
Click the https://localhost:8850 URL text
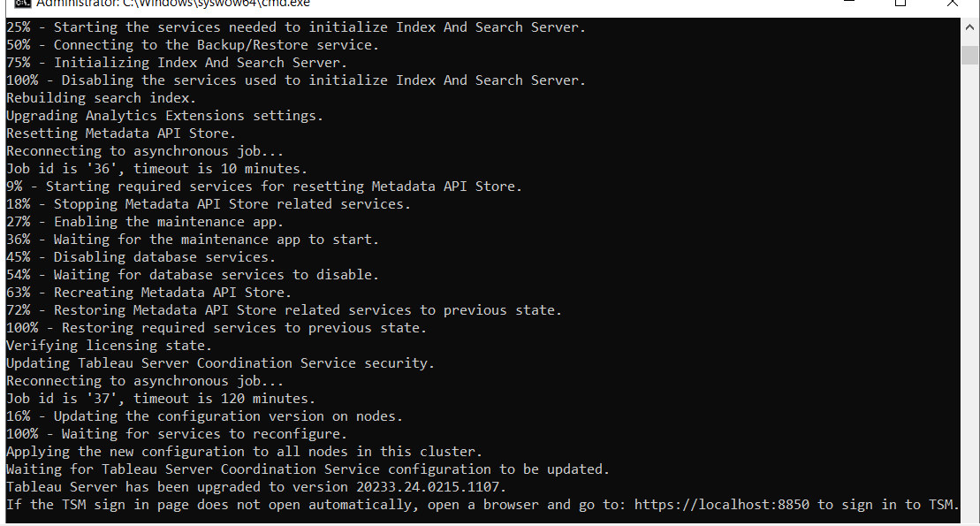click(721, 504)
